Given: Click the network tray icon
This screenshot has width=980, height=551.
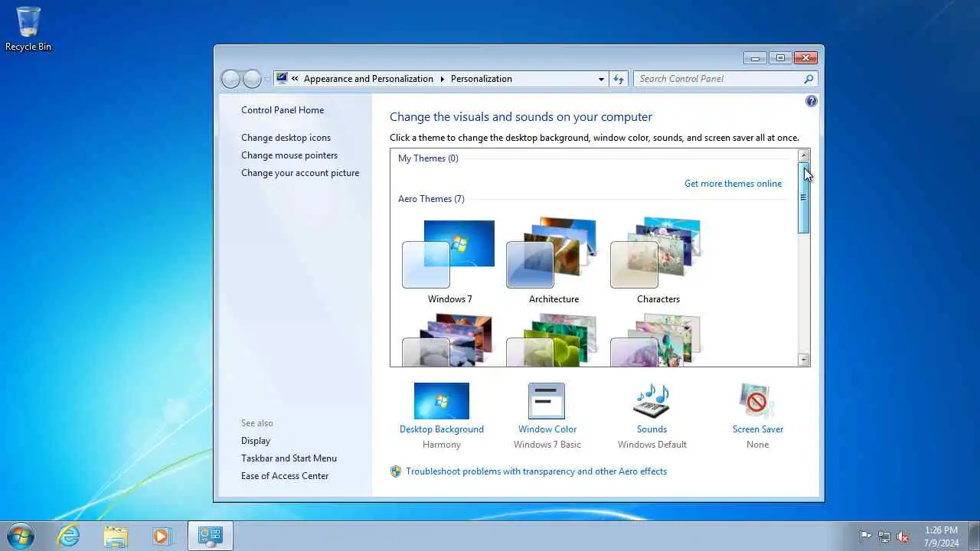Looking at the screenshot, I should coord(884,536).
